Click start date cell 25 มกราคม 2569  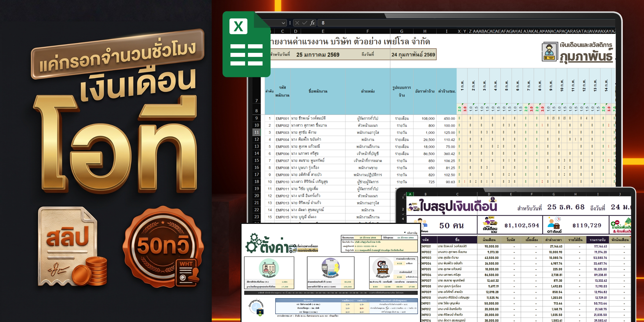tap(318, 55)
